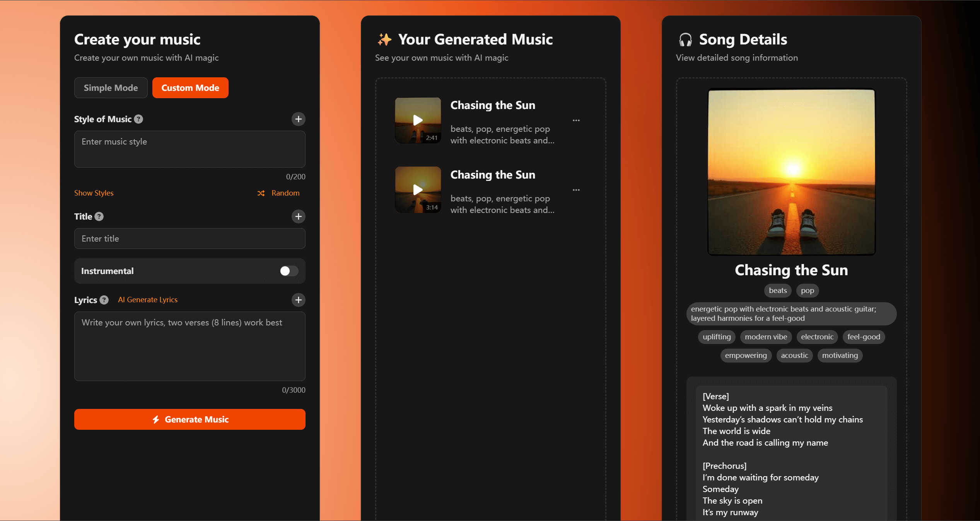Click the plus icon next to Lyrics
Viewport: 980px width, 521px height.
coord(298,300)
